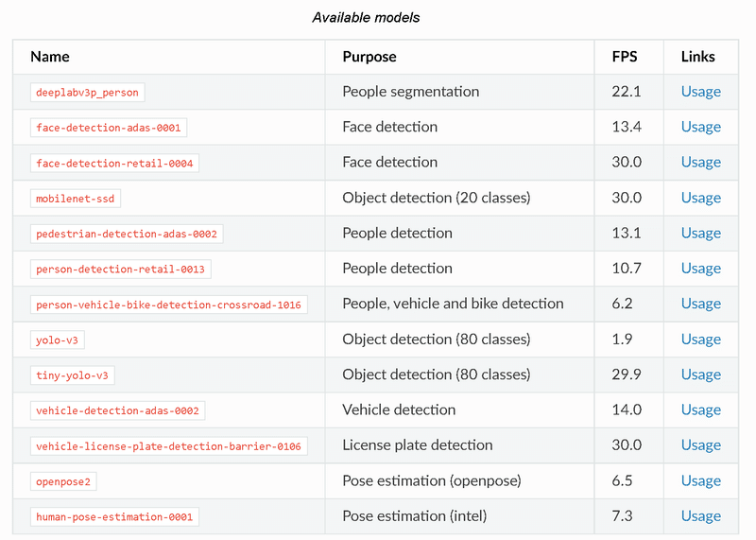The width and height of the screenshot is (756, 540).
Task: Click the tiny-yolo-v3 Usage link
Action: 700,375
